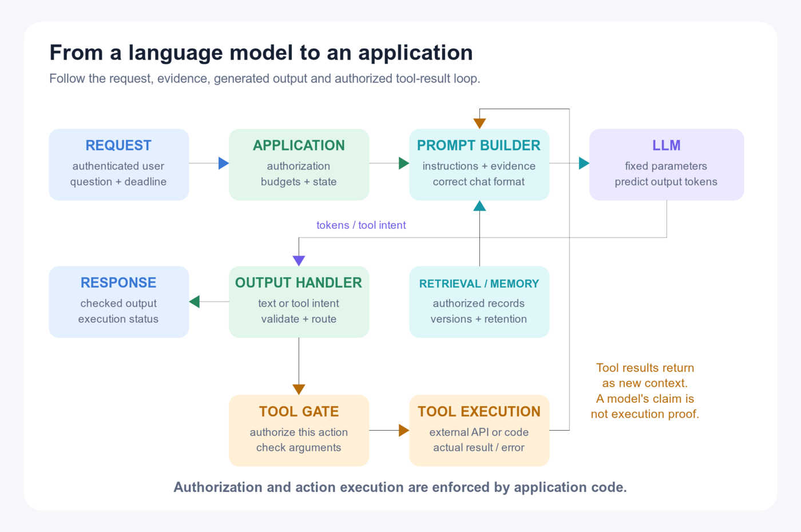Click "authorization" inside the APPLICATION box

299,166
